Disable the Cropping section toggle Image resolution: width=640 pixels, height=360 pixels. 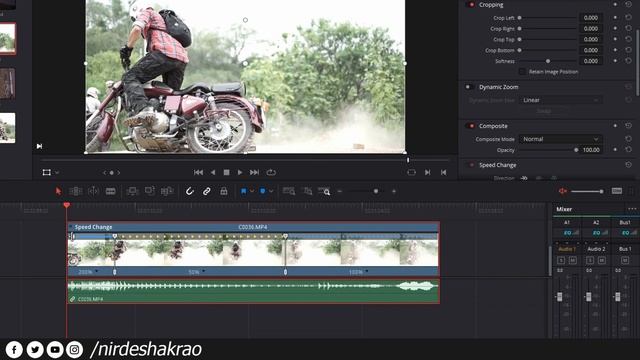471,4
